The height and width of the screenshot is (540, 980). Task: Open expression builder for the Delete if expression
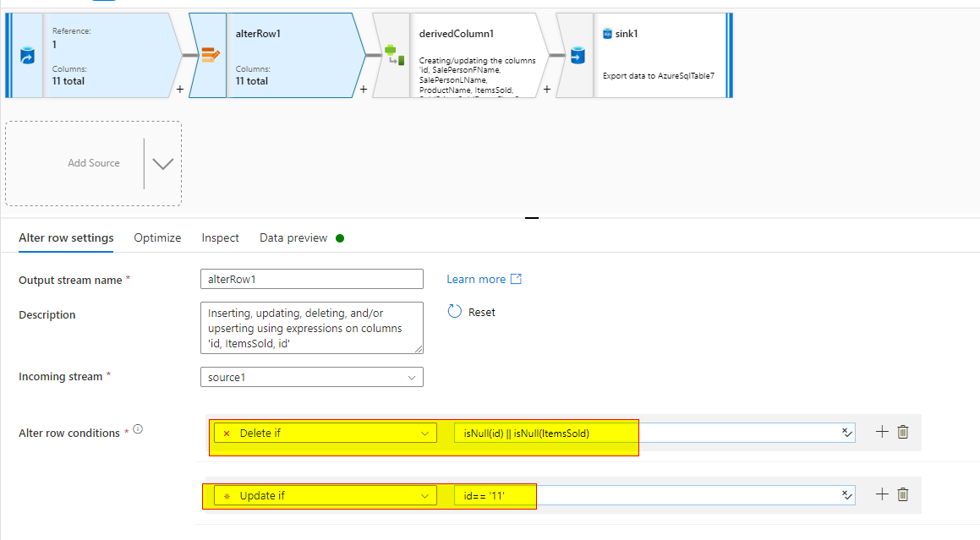[x=846, y=432]
